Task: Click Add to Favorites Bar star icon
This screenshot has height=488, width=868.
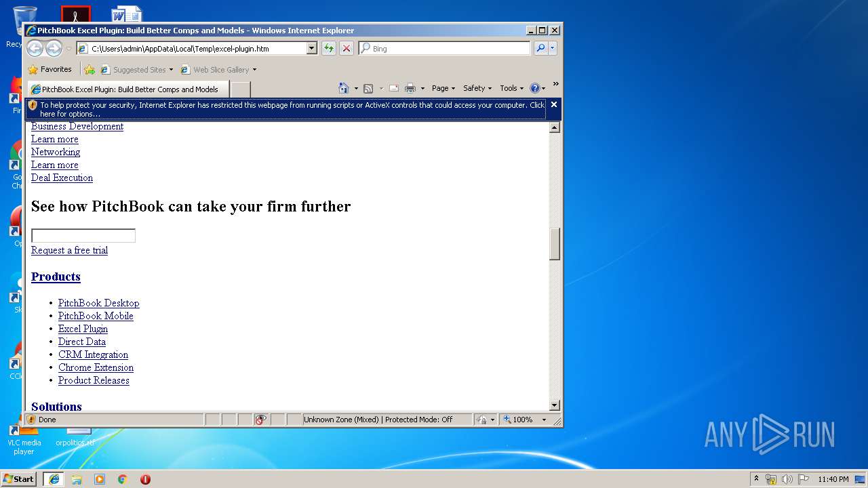Action: (90, 69)
